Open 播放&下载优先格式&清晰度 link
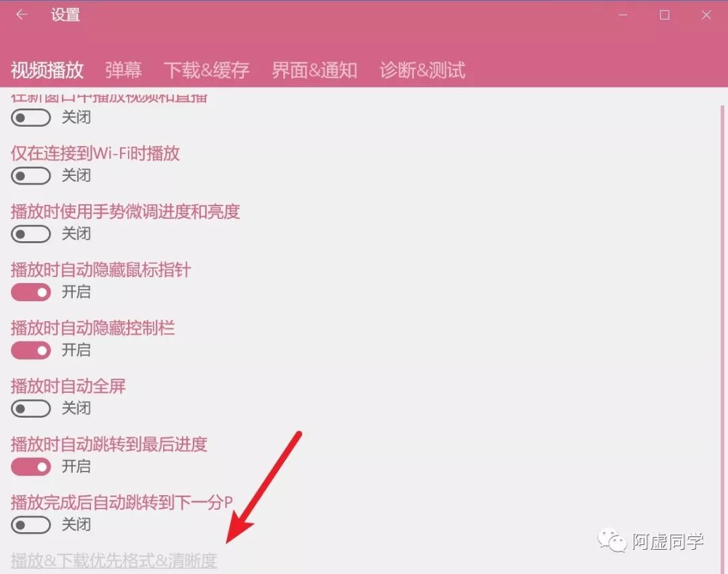This screenshot has width=728, height=574. click(114, 560)
